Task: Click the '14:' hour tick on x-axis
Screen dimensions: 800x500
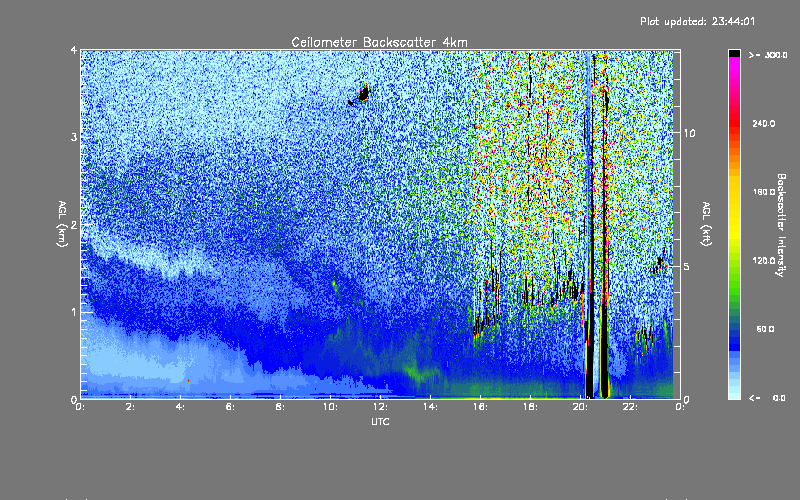Action: (430, 407)
